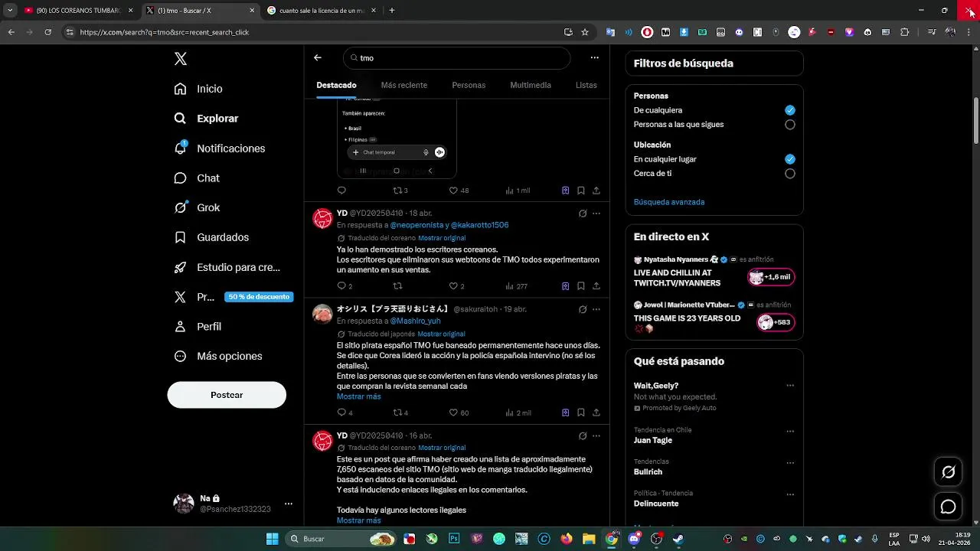The image size is (980, 551).
Task: Open Grok in the sidebar
Action: tap(197, 207)
